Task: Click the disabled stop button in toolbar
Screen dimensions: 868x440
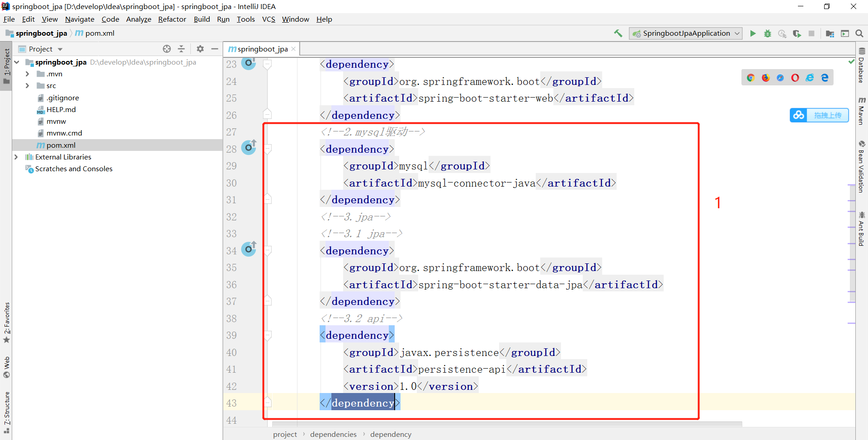Action: tap(811, 33)
